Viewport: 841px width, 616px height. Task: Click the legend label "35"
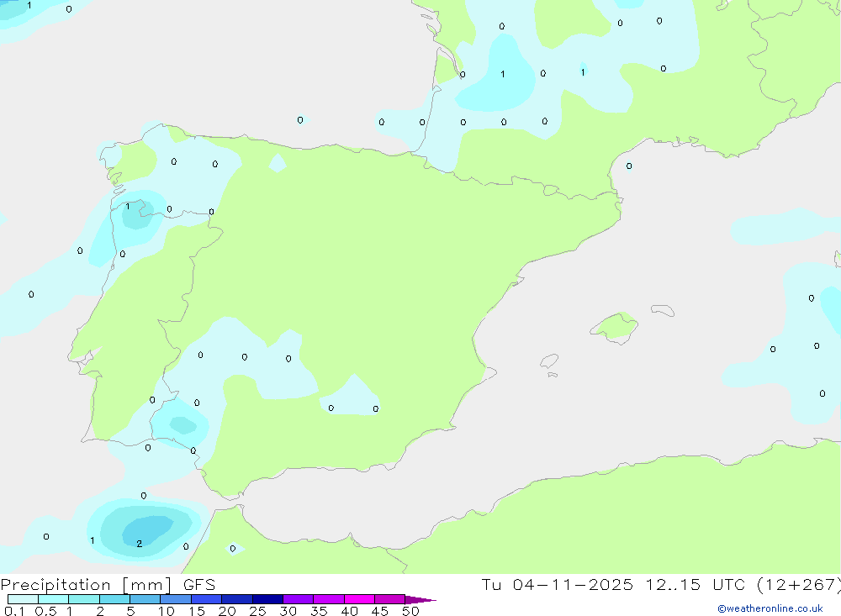click(x=319, y=611)
